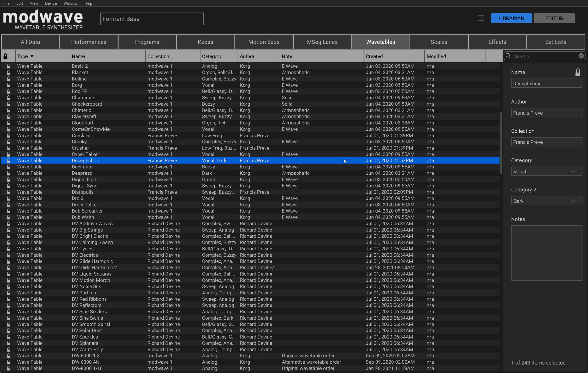
Task: Click lock icon on DV Partials row
Action: click(8, 293)
